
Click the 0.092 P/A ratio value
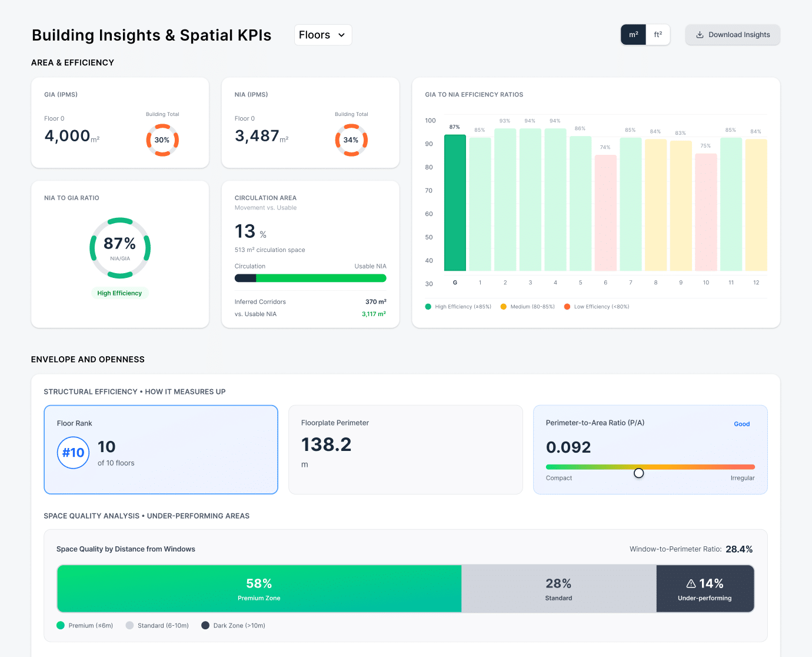tap(568, 447)
